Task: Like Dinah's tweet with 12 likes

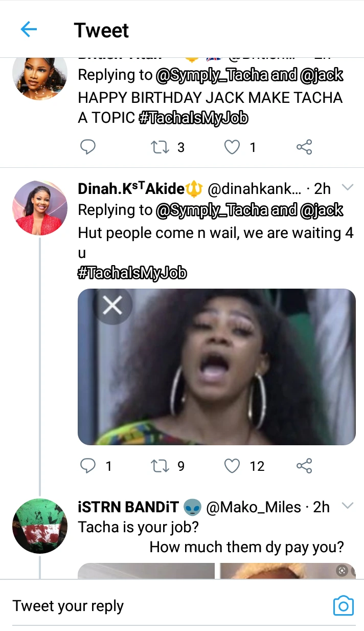Action: click(233, 466)
